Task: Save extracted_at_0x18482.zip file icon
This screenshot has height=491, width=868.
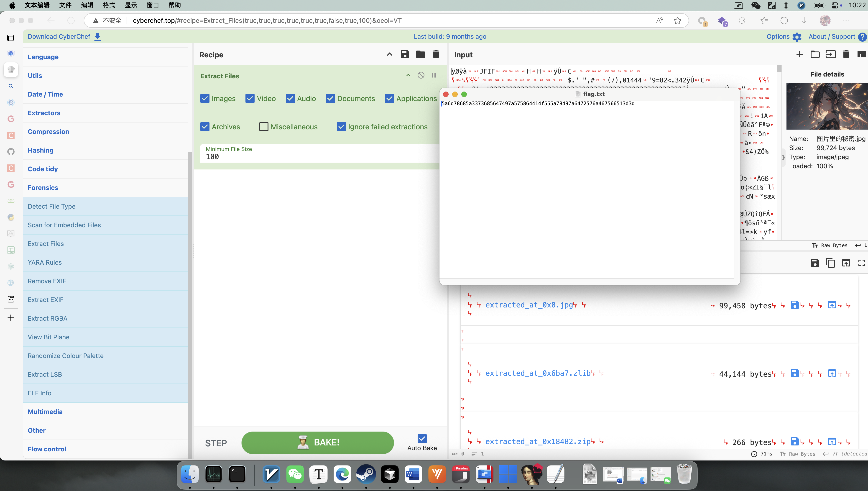Action: pyautogui.click(x=795, y=441)
